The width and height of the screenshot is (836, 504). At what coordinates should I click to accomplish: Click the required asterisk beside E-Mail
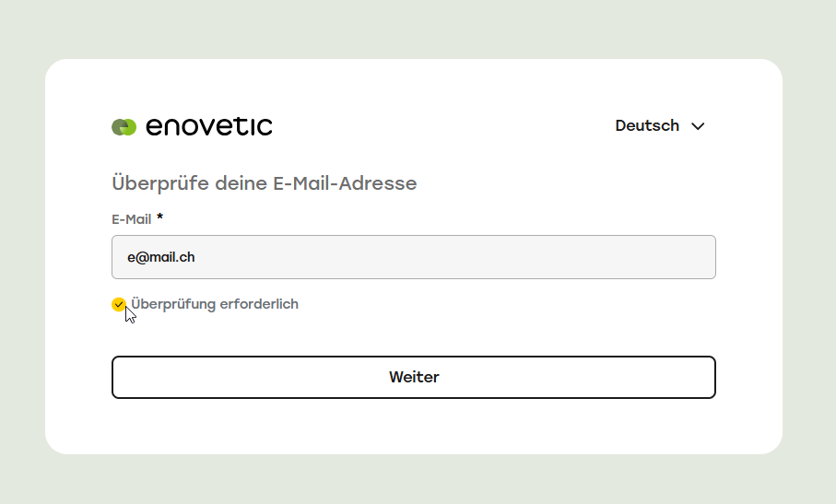click(x=159, y=217)
